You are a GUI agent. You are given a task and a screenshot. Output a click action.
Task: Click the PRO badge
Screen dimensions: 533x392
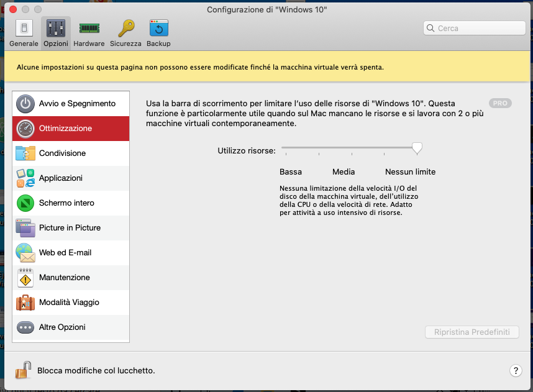coord(500,103)
